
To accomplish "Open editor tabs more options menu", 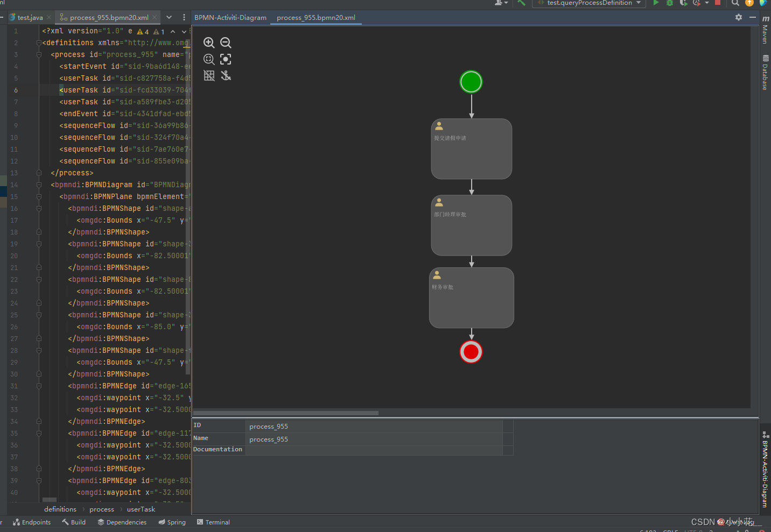I will [x=184, y=17].
